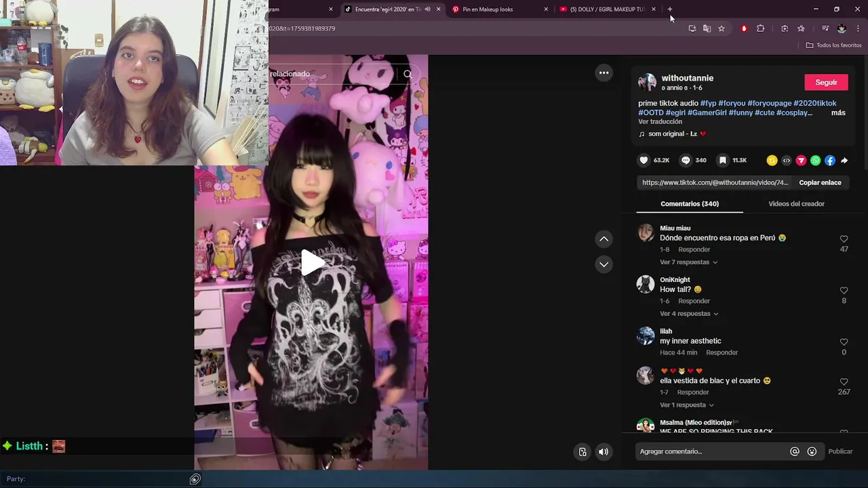The height and width of the screenshot is (488, 868).
Task: Like lilah's comment
Action: click(x=844, y=342)
